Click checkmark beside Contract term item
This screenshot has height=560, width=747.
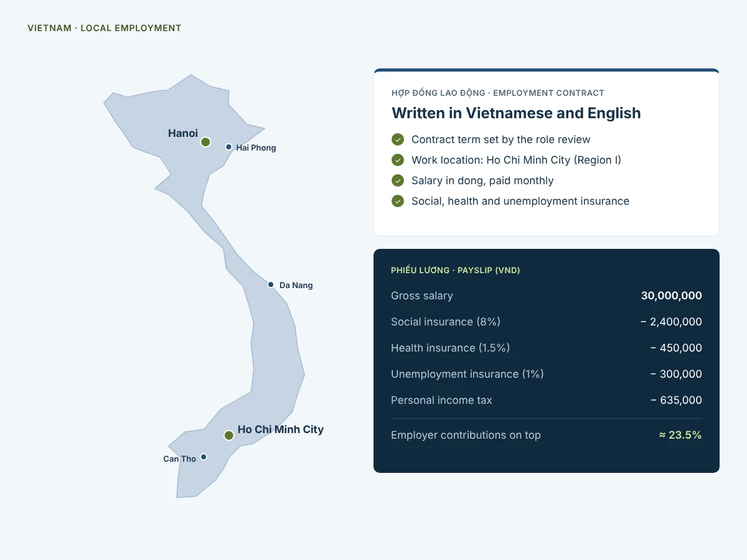click(x=398, y=139)
